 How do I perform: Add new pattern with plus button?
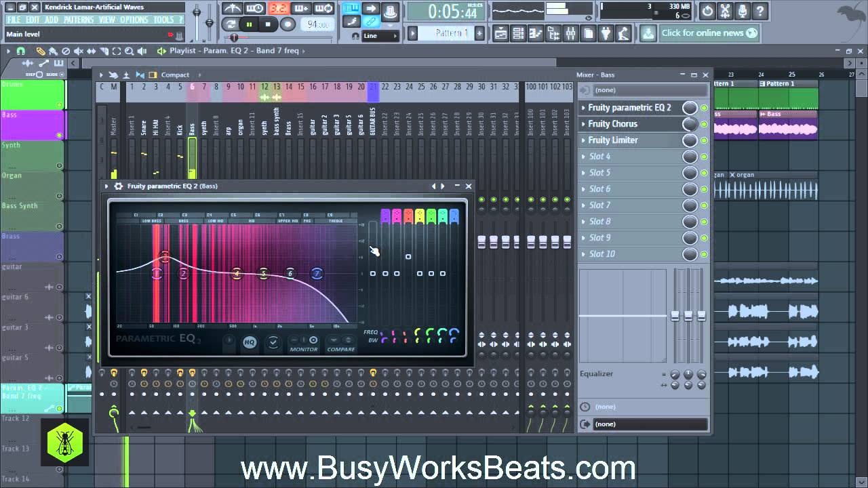(x=479, y=33)
